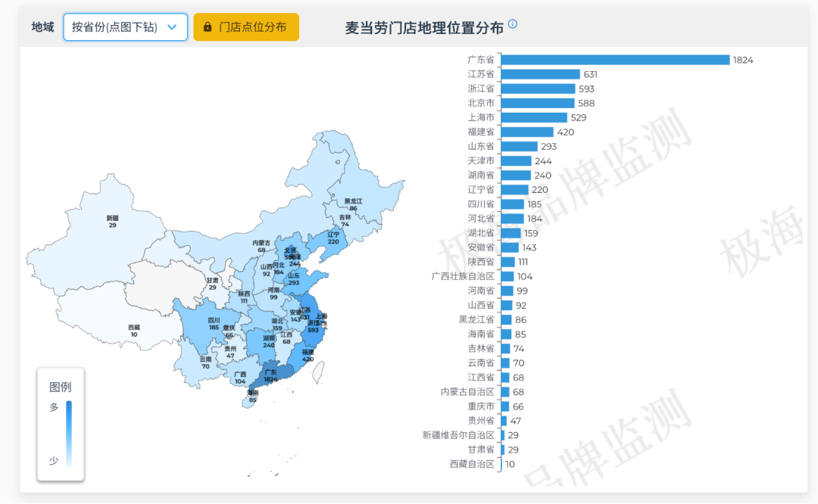Click the 福建省 bar showing 420
This screenshot has width=818, height=504.
pyautogui.click(x=527, y=132)
